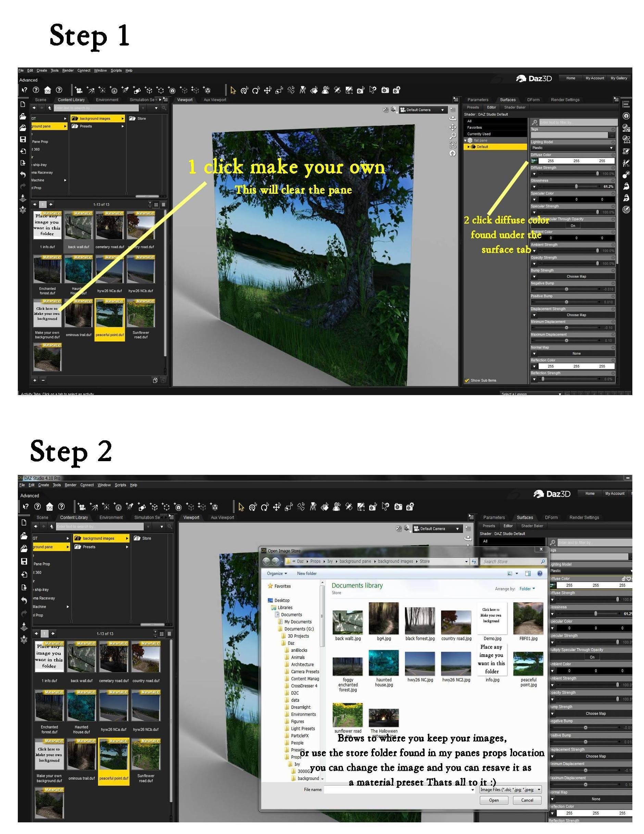Toggle Multiply Specular Through Opacity On in Step 2
This screenshot has height=834, width=644.
(x=592, y=657)
